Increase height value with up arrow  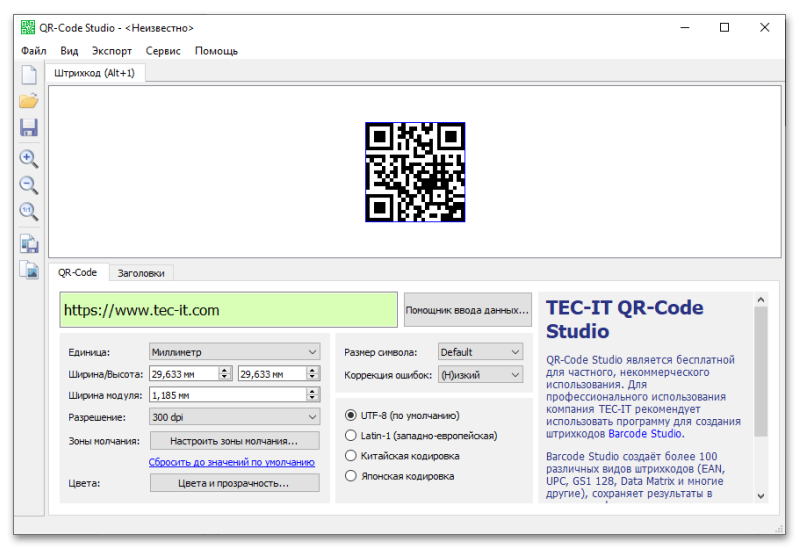(x=313, y=370)
